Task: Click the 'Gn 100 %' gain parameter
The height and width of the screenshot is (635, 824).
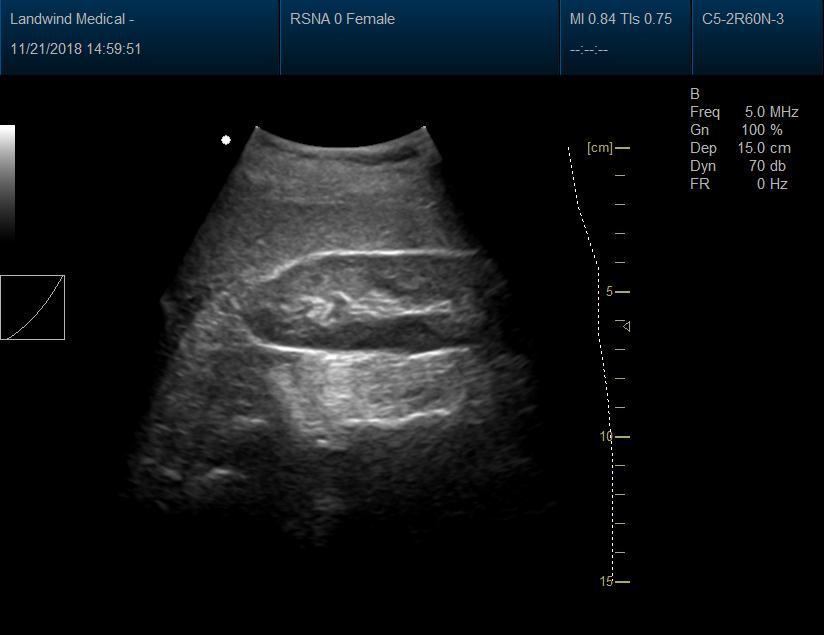Action: coord(736,130)
